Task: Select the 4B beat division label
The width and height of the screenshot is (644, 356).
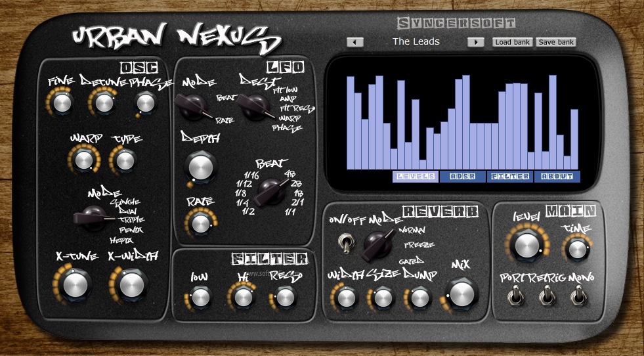Action: (290, 174)
